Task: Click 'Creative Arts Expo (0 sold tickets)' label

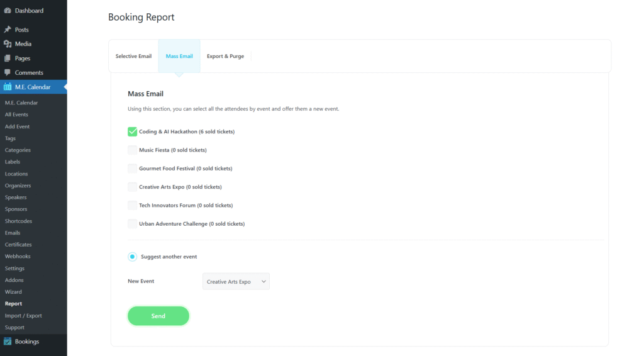Action: coord(180,187)
